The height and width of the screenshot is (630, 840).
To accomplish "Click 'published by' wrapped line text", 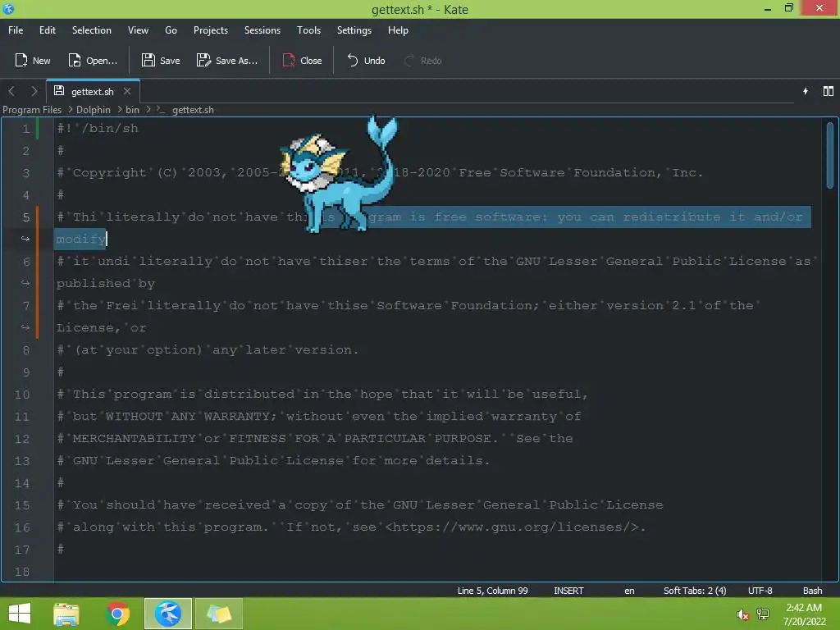I will pyautogui.click(x=106, y=283).
